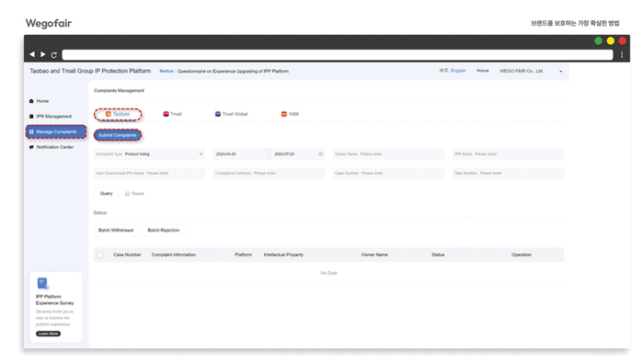Tick the select-all checkbox in table header
Screen dimensions: 644x362
coord(100,255)
